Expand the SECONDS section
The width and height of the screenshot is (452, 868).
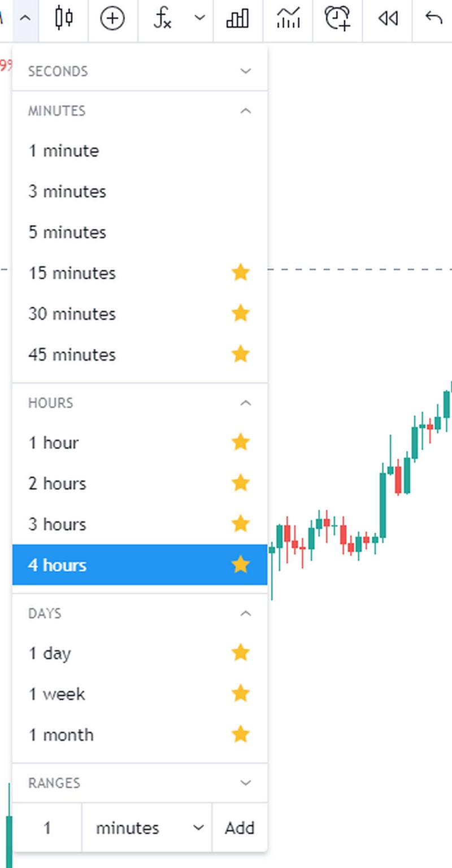[245, 71]
